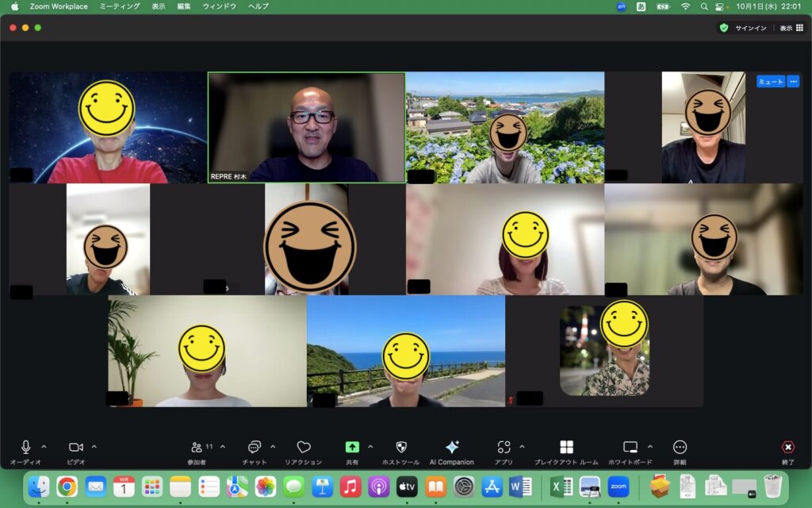The image size is (812, 508).
Task: Click the blue ミュート button on the participant tile
Action: [770, 82]
